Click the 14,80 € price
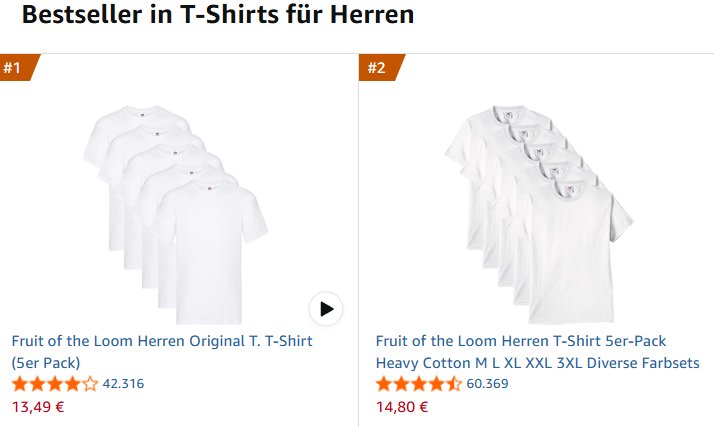The image size is (714, 427). pos(402,407)
